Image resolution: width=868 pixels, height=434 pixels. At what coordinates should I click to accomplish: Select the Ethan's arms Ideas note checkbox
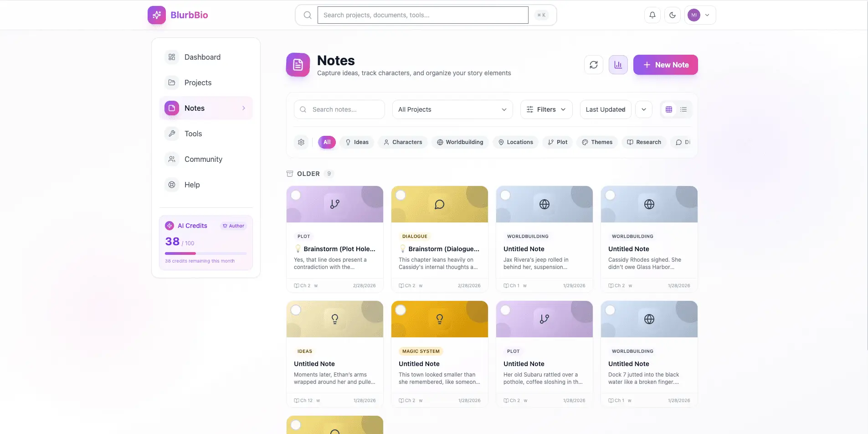pos(296,310)
